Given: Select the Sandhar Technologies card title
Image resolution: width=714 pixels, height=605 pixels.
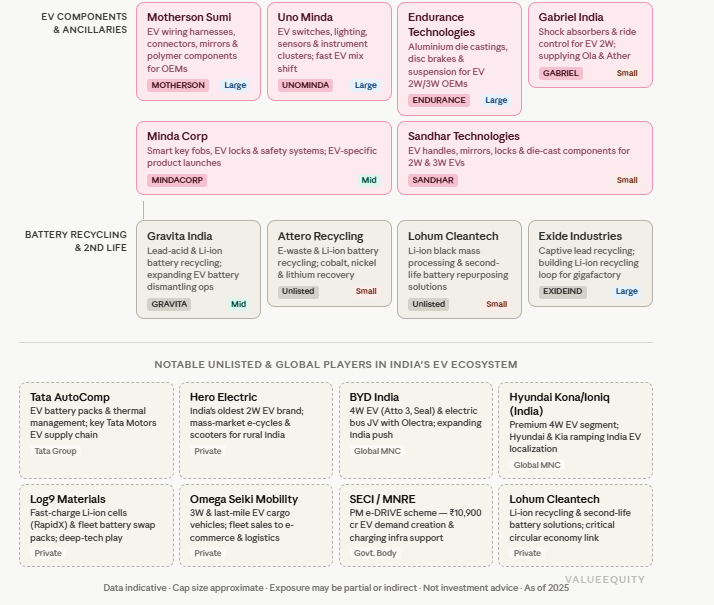Looking at the screenshot, I should pyautogui.click(x=464, y=136).
